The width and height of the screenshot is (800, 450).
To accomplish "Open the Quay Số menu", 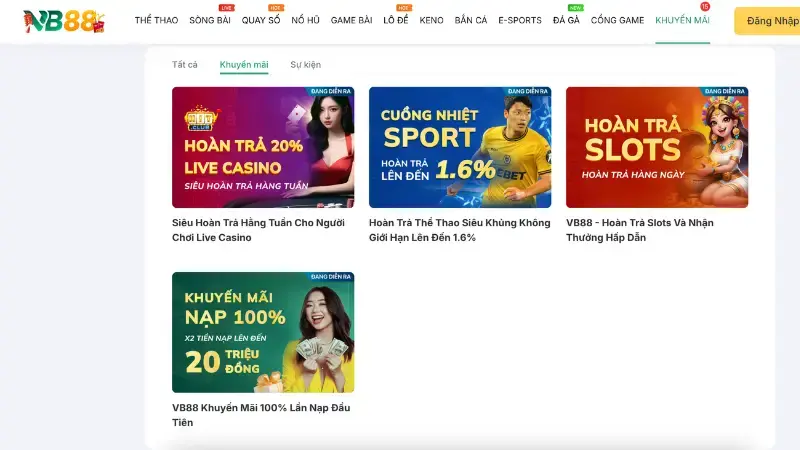I will tap(261, 20).
